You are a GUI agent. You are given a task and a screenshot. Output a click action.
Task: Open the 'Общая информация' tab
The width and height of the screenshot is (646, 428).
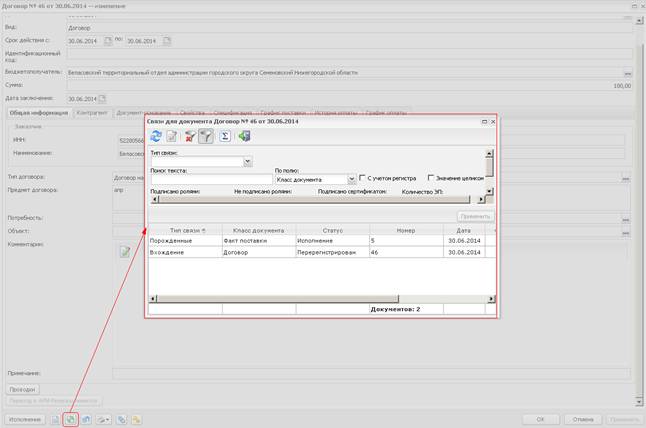point(39,113)
